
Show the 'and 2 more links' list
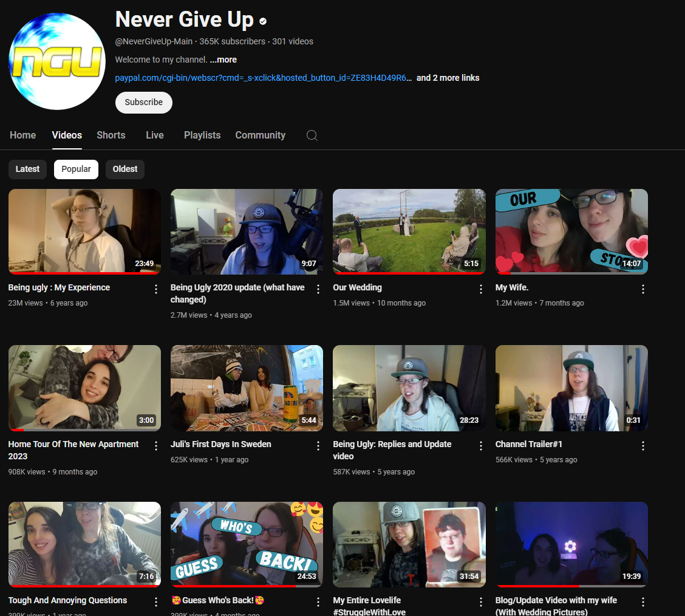pyautogui.click(x=448, y=78)
